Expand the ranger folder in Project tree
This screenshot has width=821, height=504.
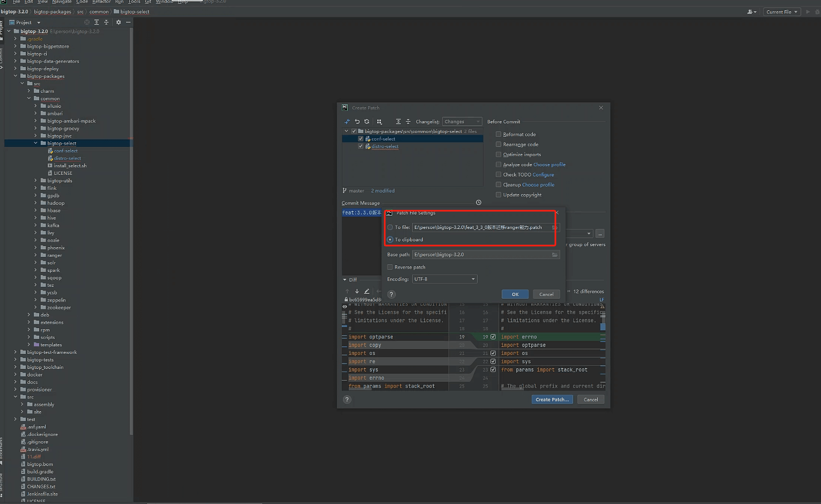point(36,255)
